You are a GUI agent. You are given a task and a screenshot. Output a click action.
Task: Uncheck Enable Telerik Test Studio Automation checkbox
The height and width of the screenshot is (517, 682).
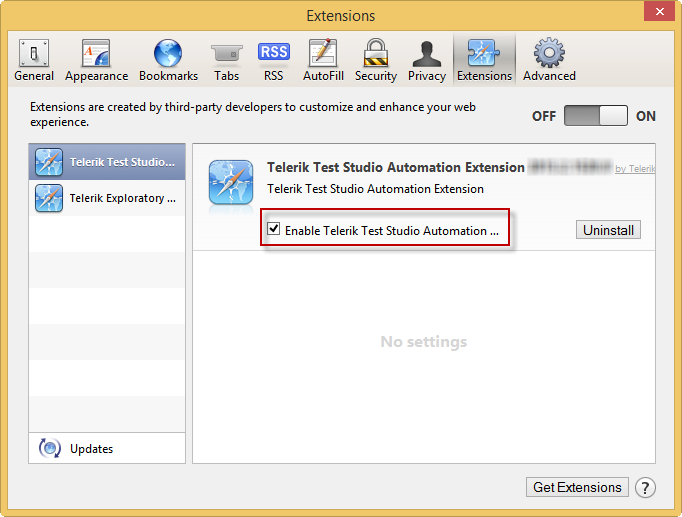point(274,230)
